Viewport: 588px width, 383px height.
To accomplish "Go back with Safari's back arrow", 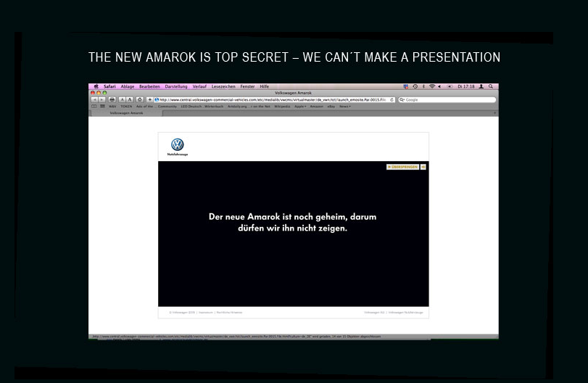I will coord(94,99).
